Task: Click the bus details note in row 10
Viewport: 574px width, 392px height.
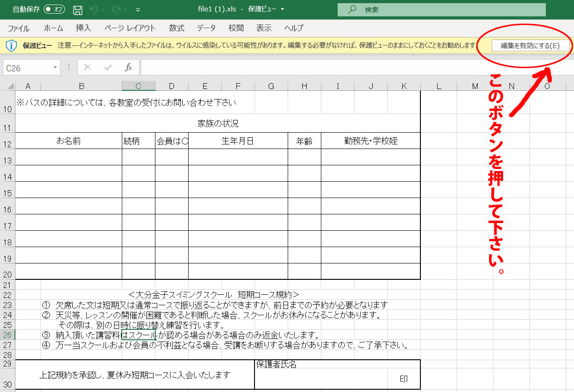Action: [x=126, y=103]
